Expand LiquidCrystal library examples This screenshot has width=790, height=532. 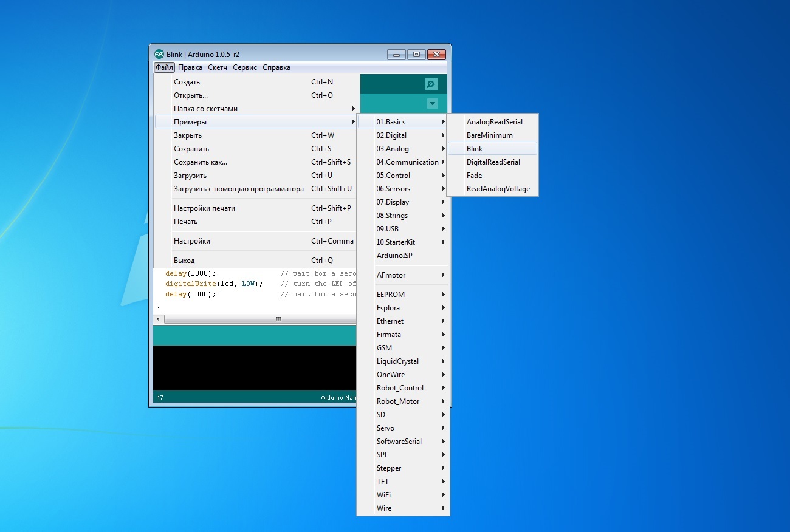click(x=403, y=361)
